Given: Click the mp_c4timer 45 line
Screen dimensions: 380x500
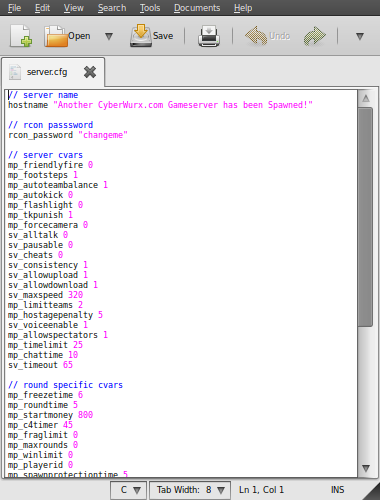Looking at the screenshot, I should [40, 425].
